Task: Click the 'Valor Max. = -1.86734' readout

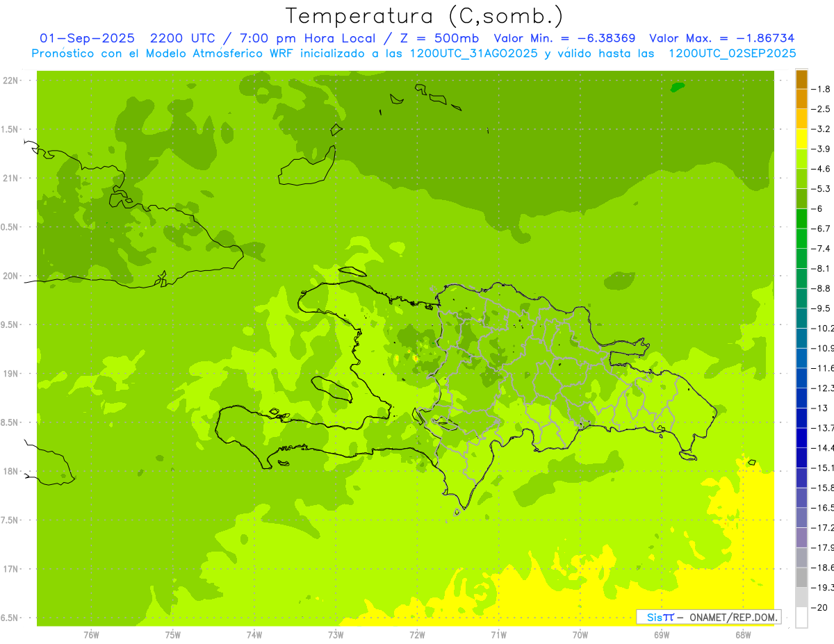Action: click(721, 38)
